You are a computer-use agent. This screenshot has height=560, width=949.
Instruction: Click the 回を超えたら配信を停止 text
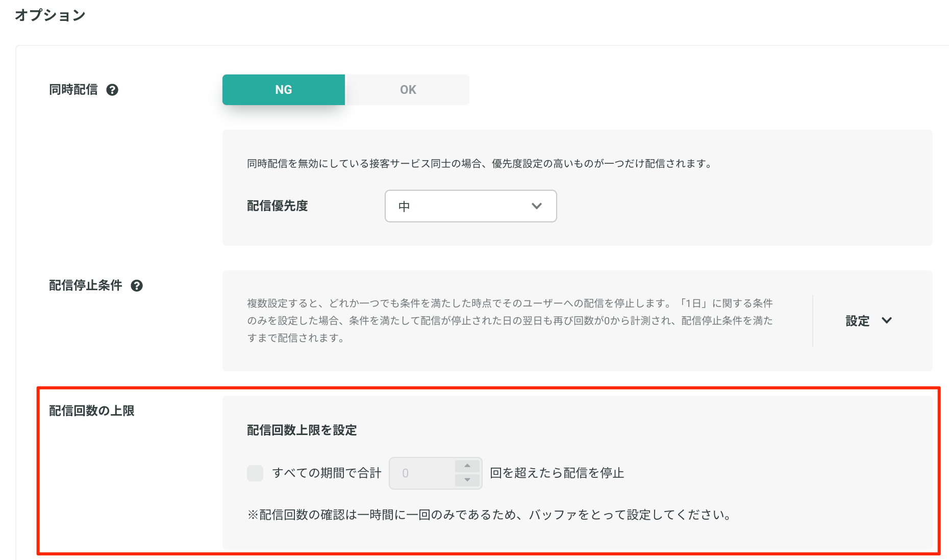[557, 473]
